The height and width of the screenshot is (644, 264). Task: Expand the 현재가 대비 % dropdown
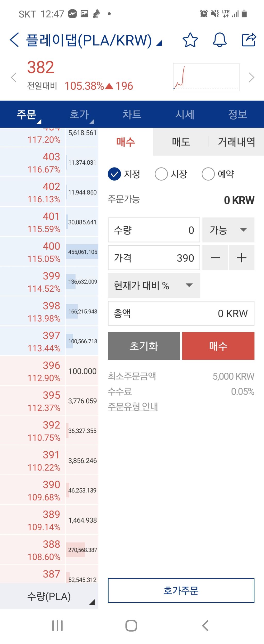(154, 286)
